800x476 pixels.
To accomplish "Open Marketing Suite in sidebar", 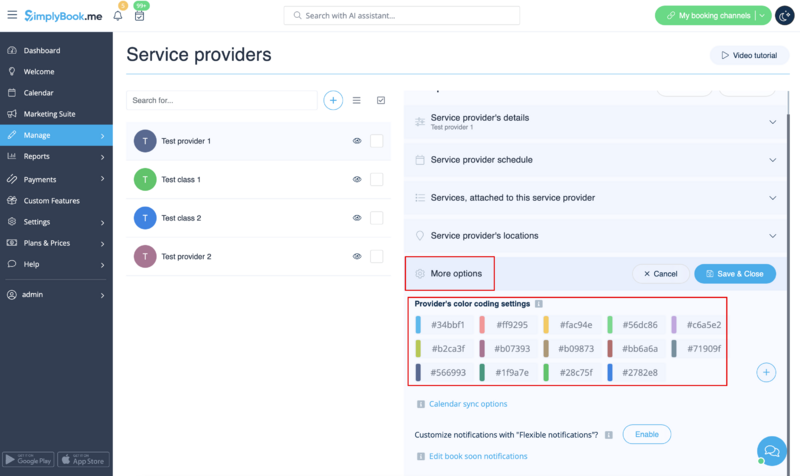I will point(56,114).
